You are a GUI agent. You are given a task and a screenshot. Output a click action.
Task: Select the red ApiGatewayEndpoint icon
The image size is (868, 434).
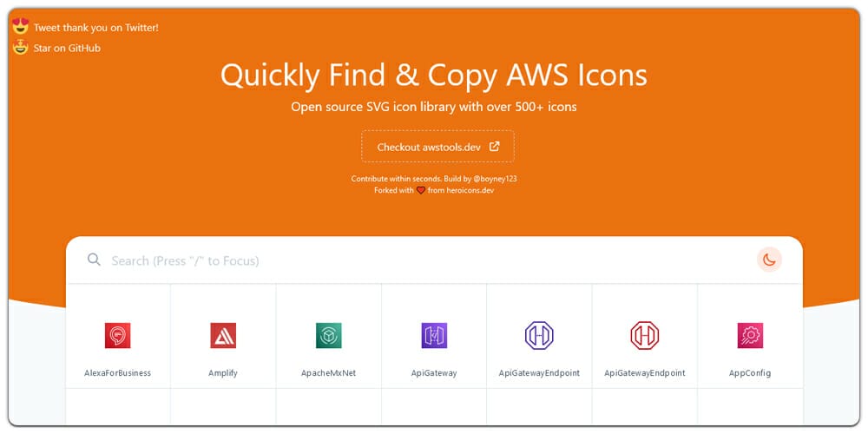click(644, 336)
